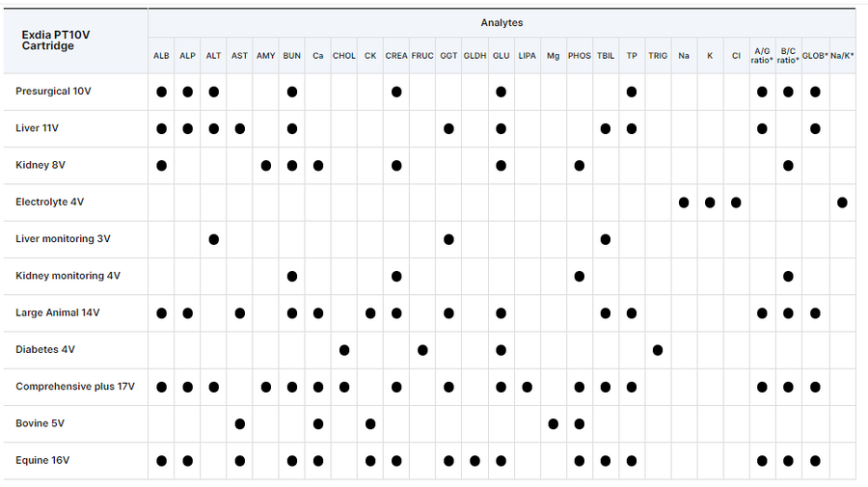Select the TRIG column header
The image size is (868, 487).
pyautogui.click(x=658, y=56)
